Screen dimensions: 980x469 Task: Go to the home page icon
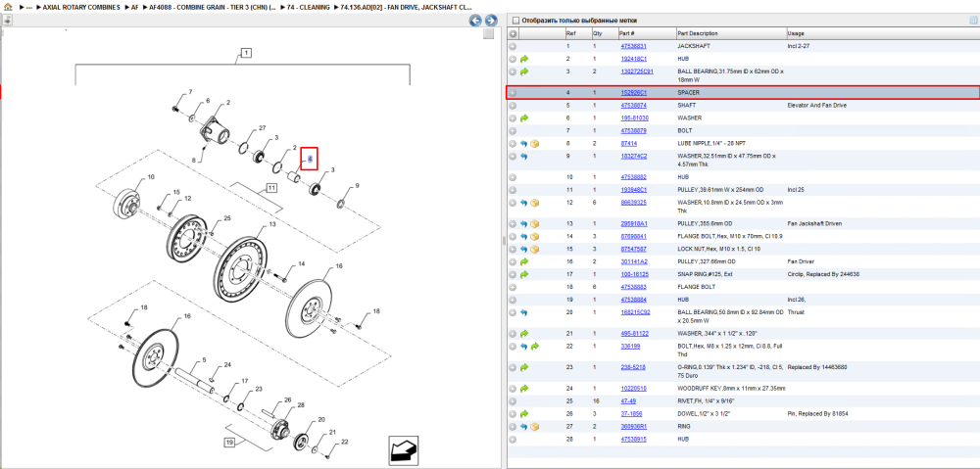(8, 7)
